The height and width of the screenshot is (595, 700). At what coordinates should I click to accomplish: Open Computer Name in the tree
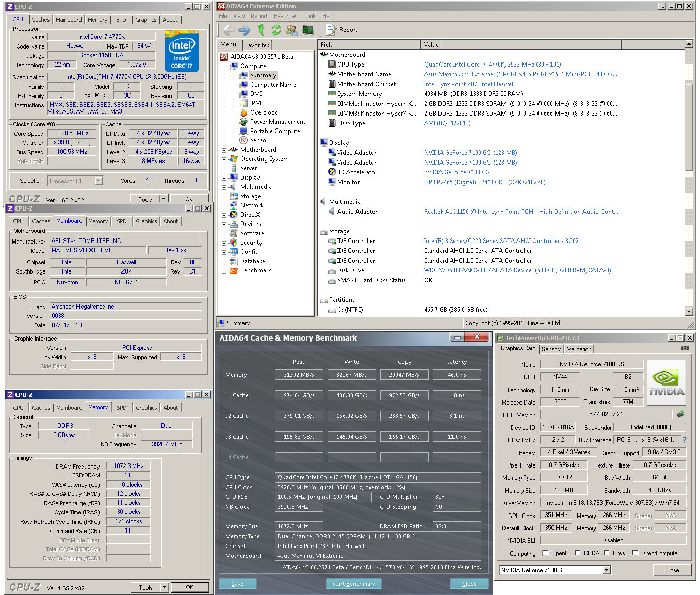(273, 85)
